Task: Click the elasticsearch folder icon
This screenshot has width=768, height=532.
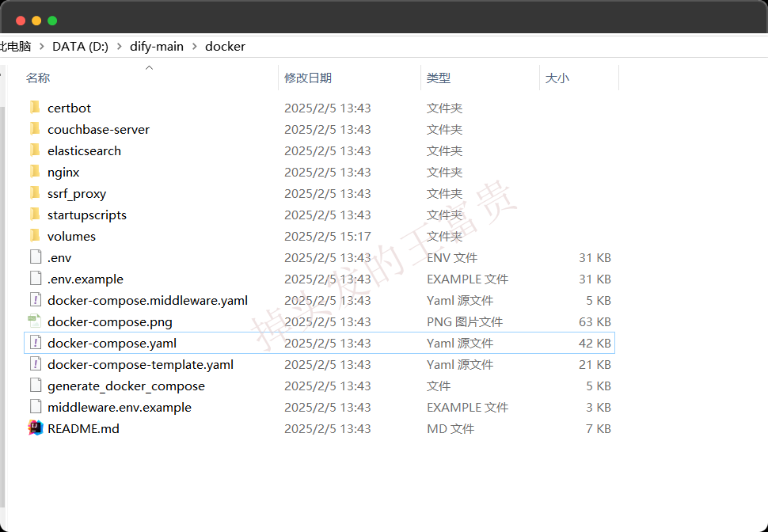Action: pyautogui.click(x=35, y=150)
